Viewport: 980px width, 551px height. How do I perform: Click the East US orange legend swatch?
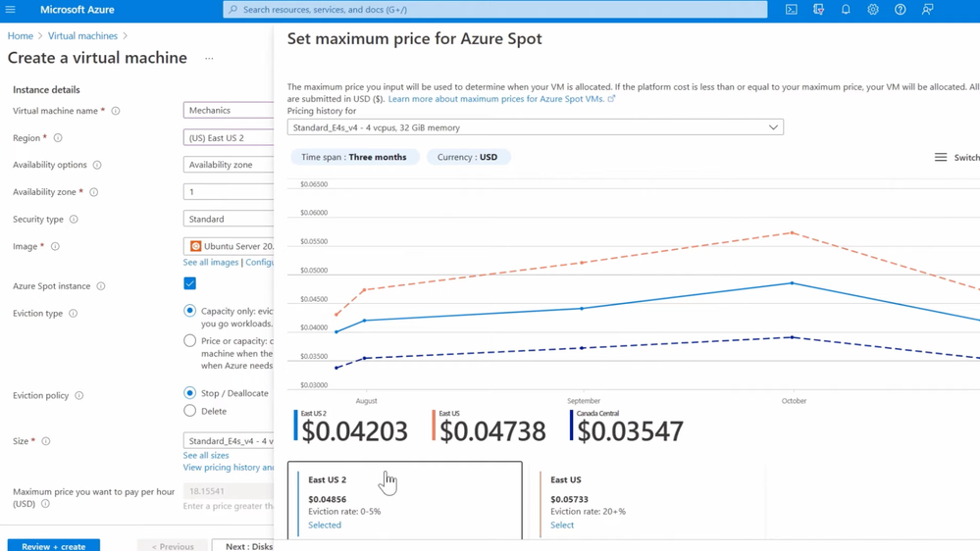click(434, 426)
